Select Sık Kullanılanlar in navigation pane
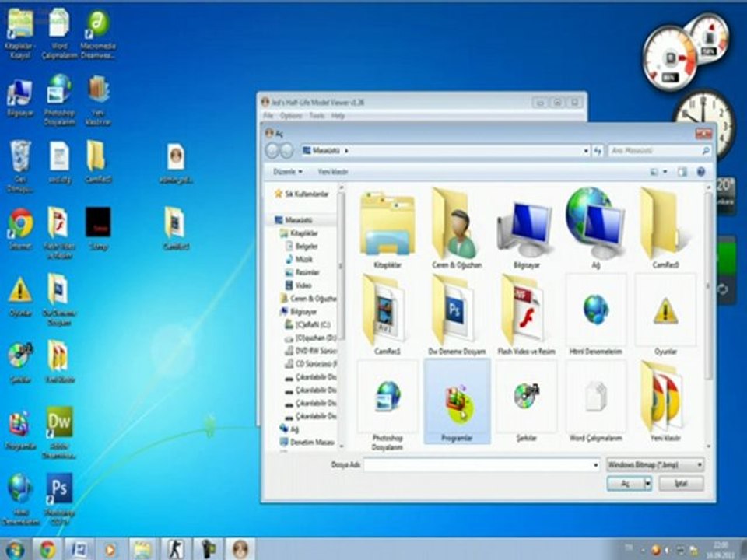This screenshot has width=747, height=560. (302, 194)
